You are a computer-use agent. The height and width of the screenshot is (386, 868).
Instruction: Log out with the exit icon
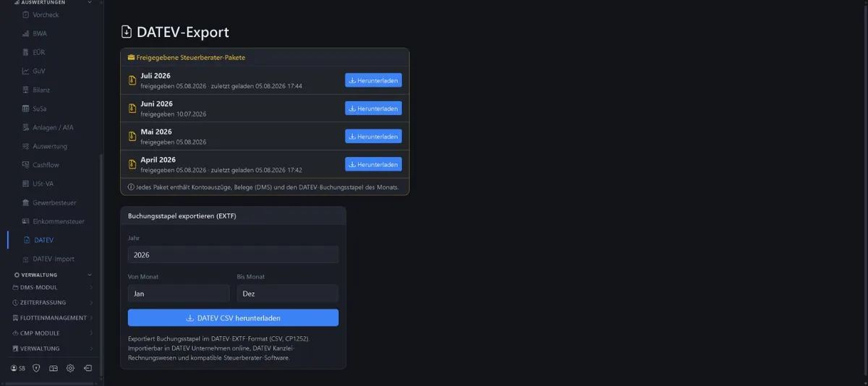(x=88, y=368)
